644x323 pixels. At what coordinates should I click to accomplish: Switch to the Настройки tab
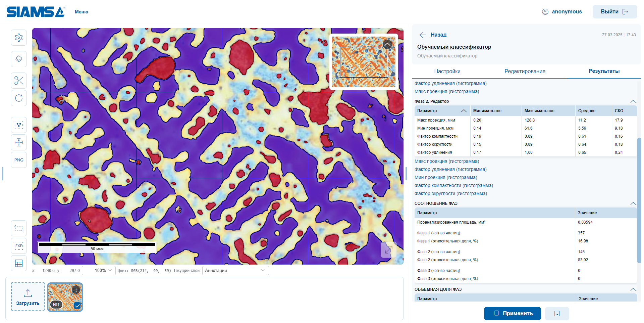pyautogui.click(x=447, y=71)
